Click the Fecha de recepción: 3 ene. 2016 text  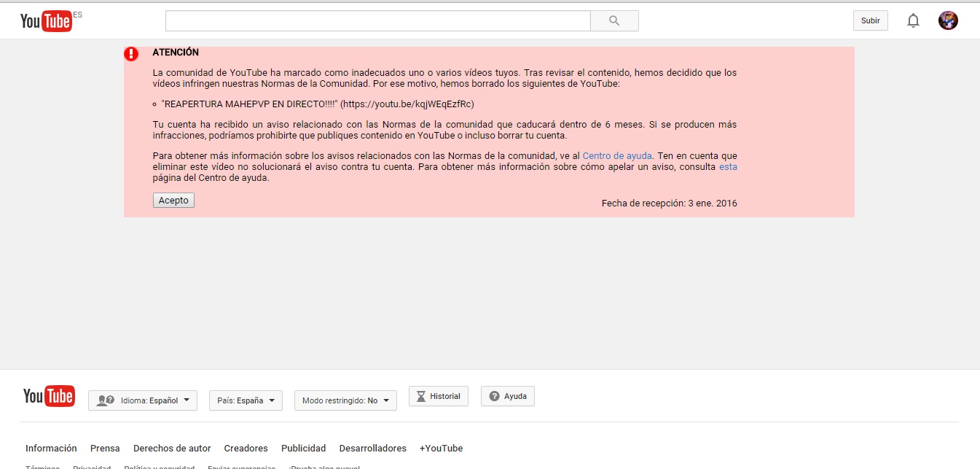pos(670,204)
